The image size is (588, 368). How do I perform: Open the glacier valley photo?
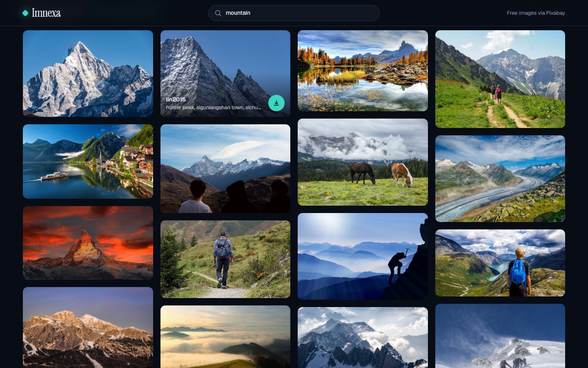(500, 179)
